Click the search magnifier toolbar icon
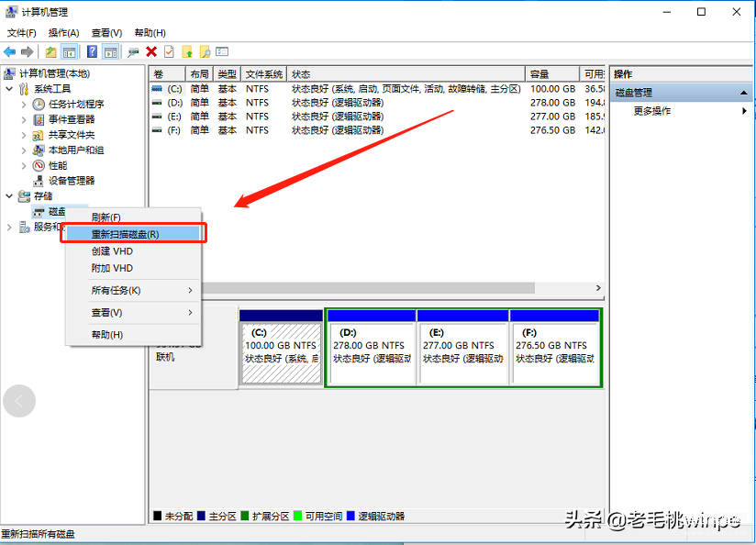 pyautogui.click(x=205, y=51)
